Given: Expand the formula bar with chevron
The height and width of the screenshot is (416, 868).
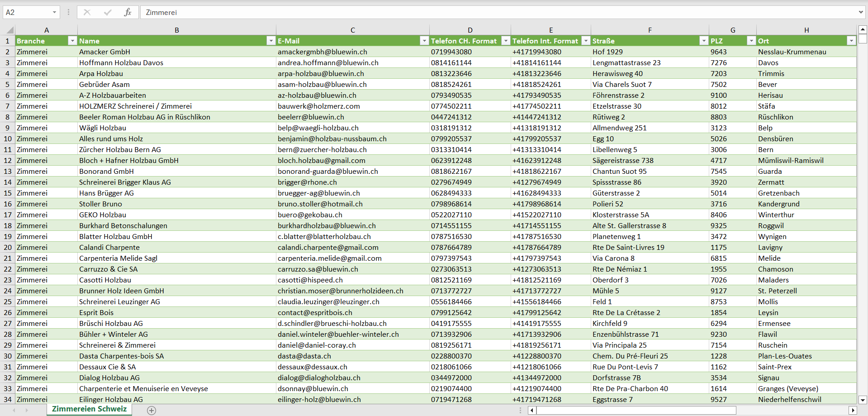Looking at the screenshot, I should coord(861,12).
